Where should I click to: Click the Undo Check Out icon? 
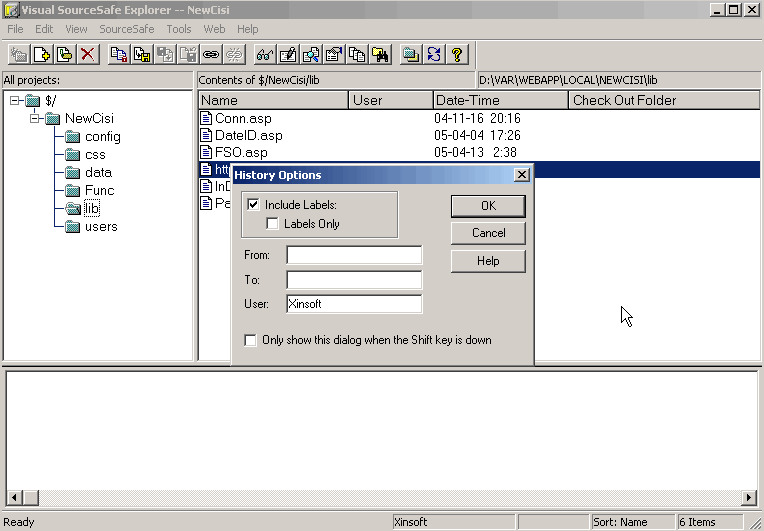click(188, 54)
